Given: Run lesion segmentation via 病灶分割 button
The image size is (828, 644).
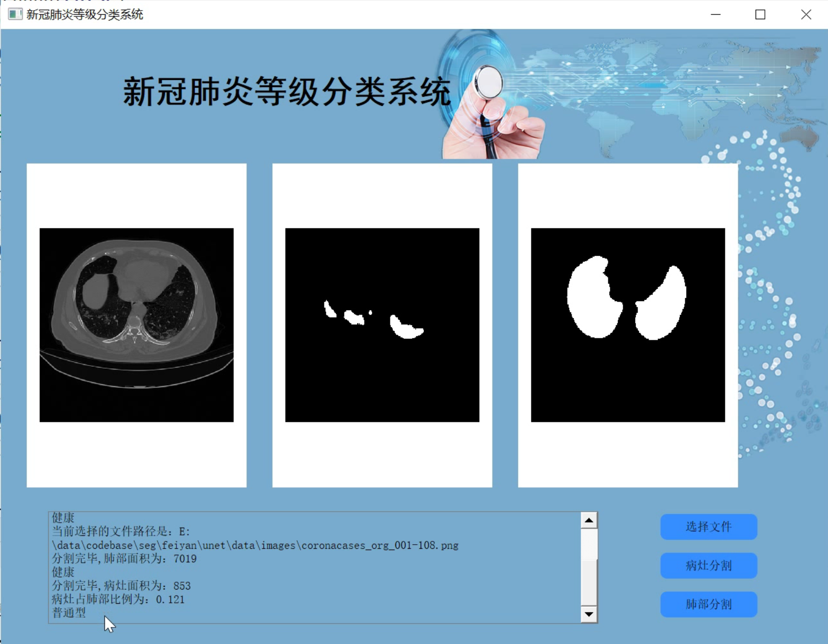Looking at the screenshot, I should [708, 565].
